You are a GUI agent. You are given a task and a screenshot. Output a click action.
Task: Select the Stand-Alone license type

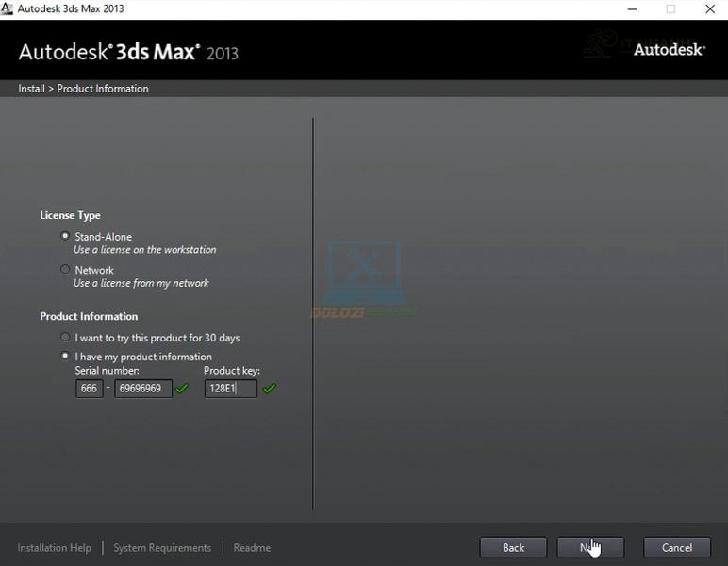point(65,236)
